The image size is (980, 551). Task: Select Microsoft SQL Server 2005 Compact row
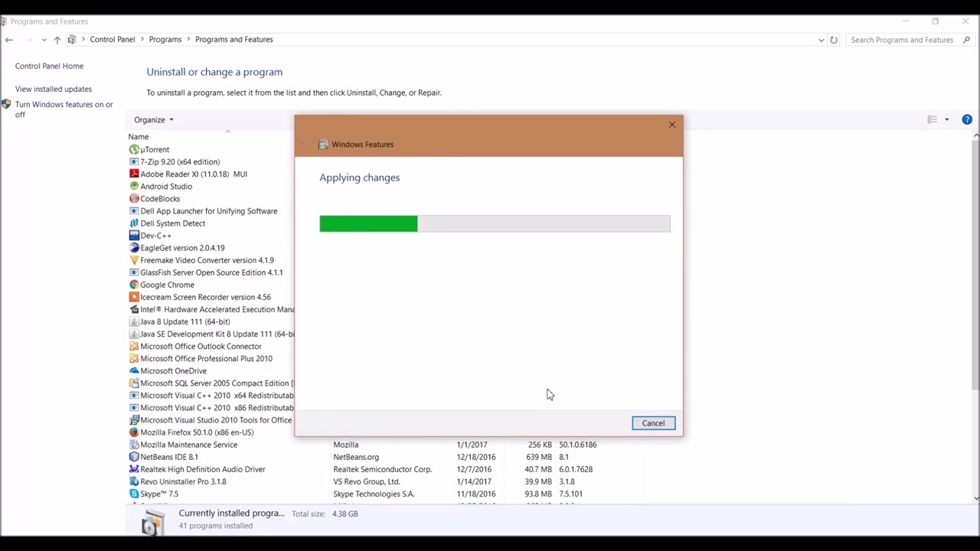pyautogui.click(x=211, y=383)
